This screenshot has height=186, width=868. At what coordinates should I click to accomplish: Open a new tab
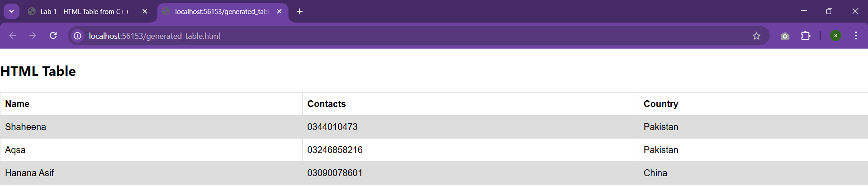point(299,11)
